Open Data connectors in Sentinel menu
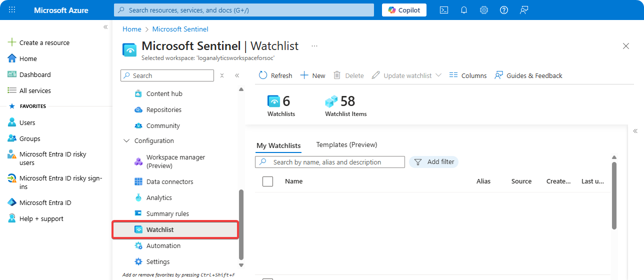 (169, 182)
